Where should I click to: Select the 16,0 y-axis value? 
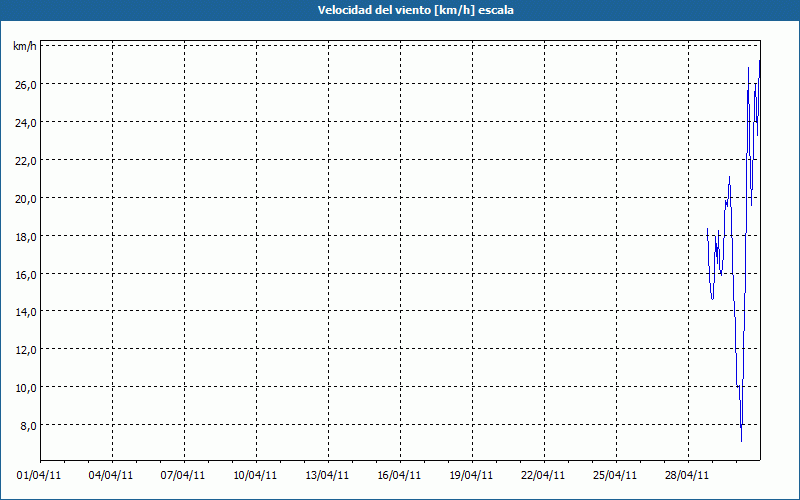pyautogui.click(x=26, y=274)
